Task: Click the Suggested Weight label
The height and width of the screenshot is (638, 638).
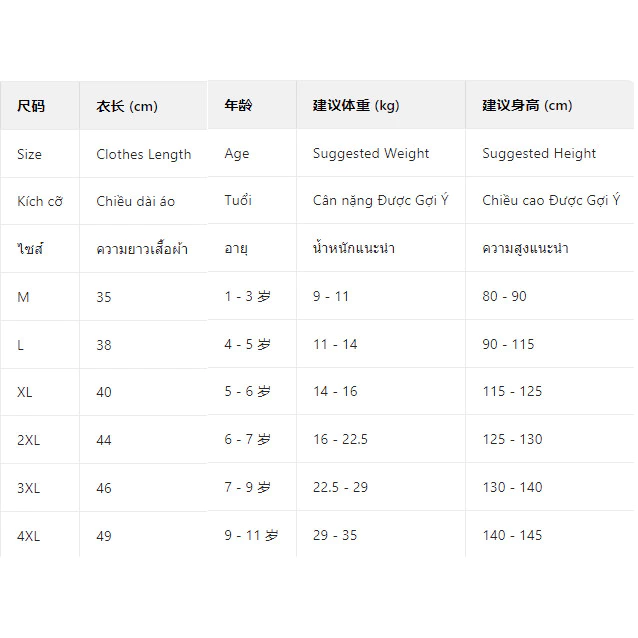Action: pyautogui.click(x=371, y=153)
